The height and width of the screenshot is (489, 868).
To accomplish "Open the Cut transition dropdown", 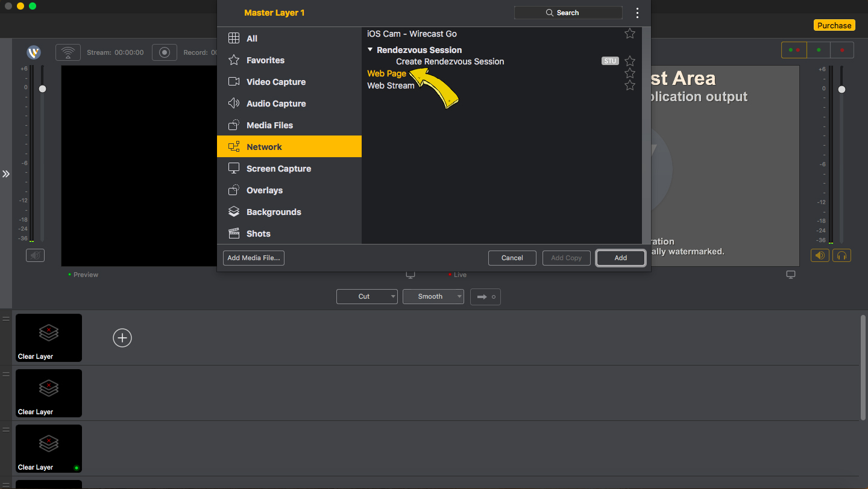I will point(366,296).
